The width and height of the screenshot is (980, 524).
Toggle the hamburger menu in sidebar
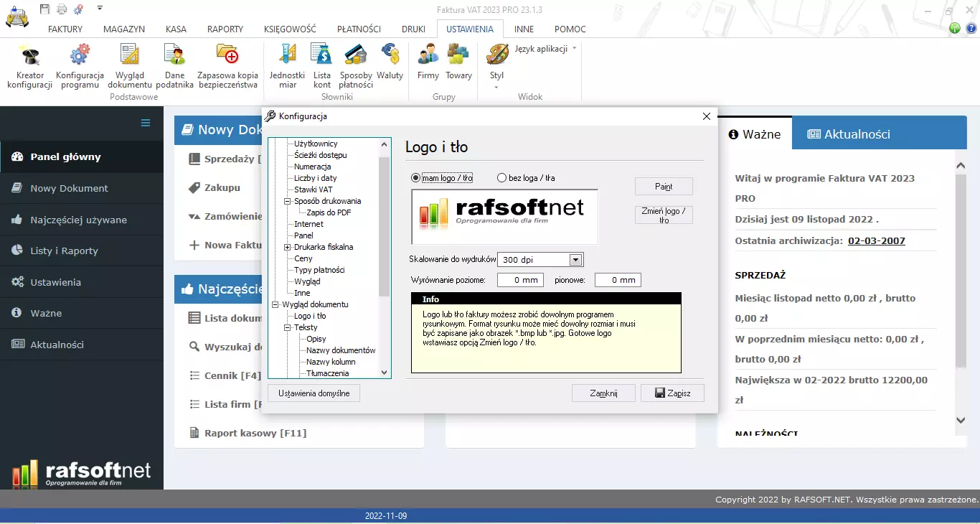(x=146, y=123)
